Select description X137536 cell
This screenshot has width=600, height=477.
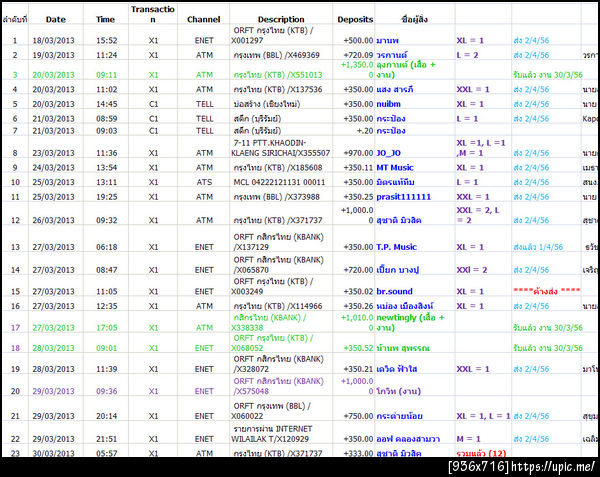click(x=278, y=90)
